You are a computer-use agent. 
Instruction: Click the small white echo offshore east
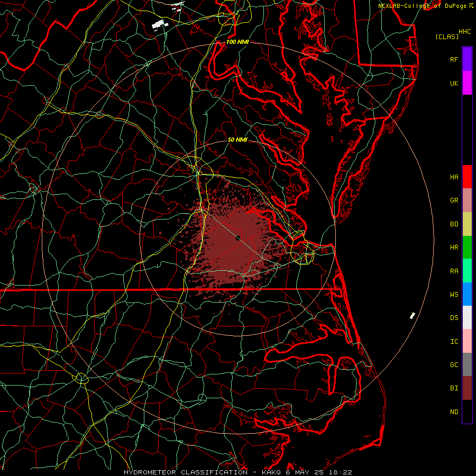412,316
